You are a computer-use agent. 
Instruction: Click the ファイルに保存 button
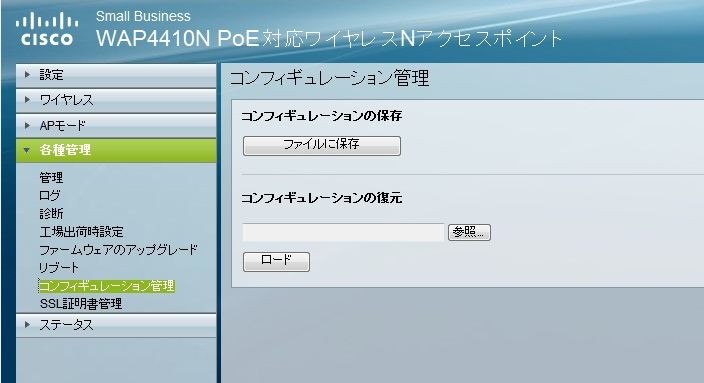pos(321,145)
